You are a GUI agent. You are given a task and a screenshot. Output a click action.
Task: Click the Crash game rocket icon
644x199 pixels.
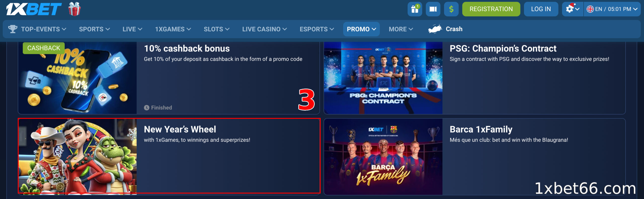point(435,29)
